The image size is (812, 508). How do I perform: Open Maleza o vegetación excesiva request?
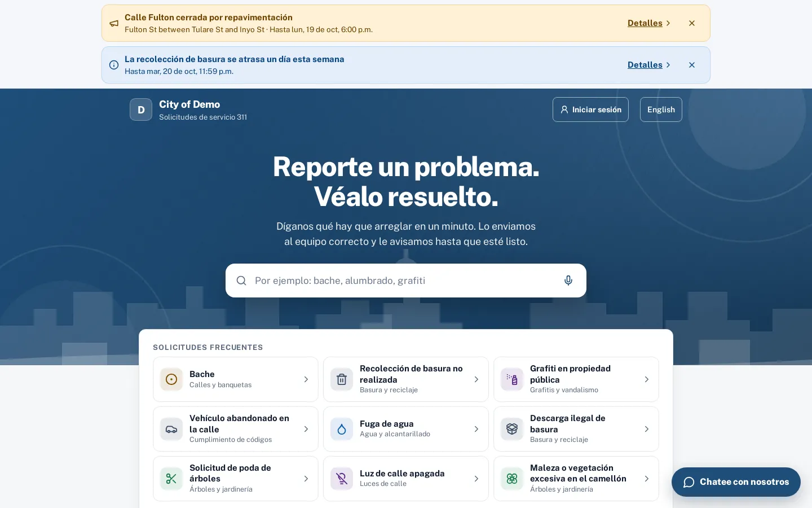576,479
